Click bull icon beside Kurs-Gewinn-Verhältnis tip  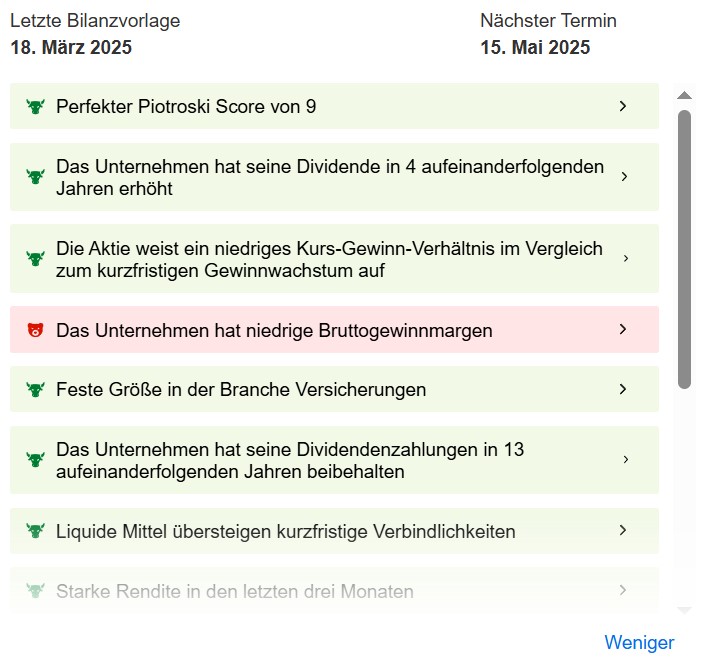36,259
